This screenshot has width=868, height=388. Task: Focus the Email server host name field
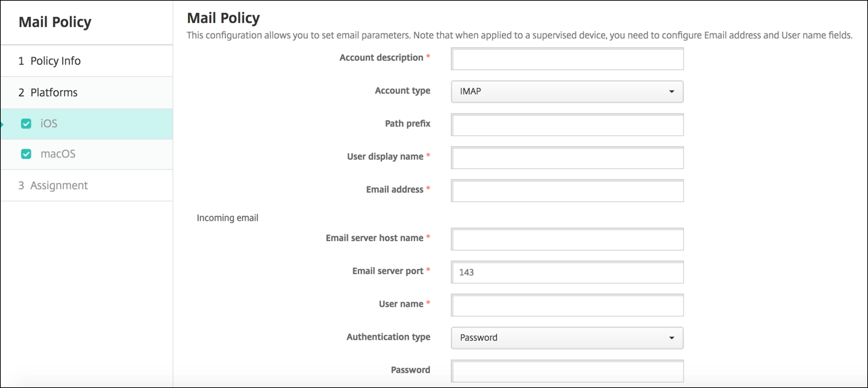(567, 239)
